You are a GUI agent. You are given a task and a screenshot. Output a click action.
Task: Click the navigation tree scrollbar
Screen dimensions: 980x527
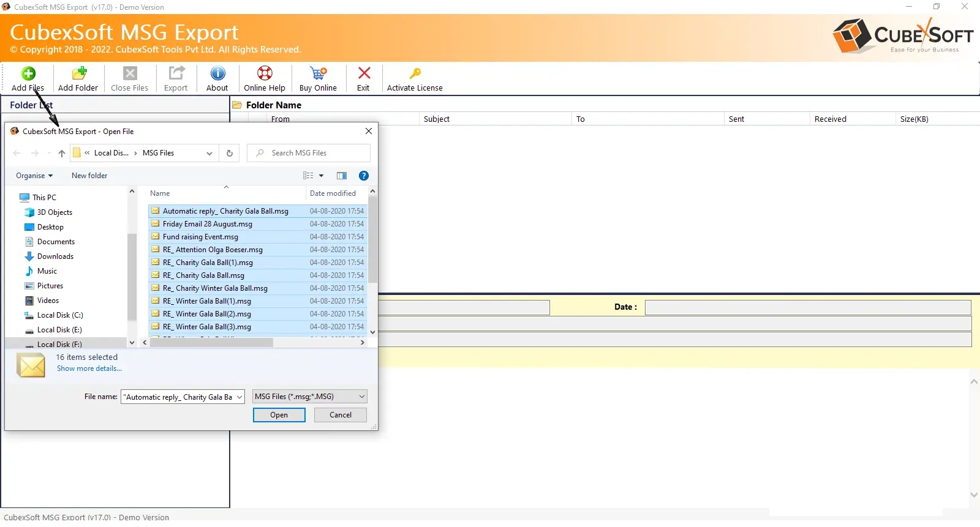[x=132, y=277]
